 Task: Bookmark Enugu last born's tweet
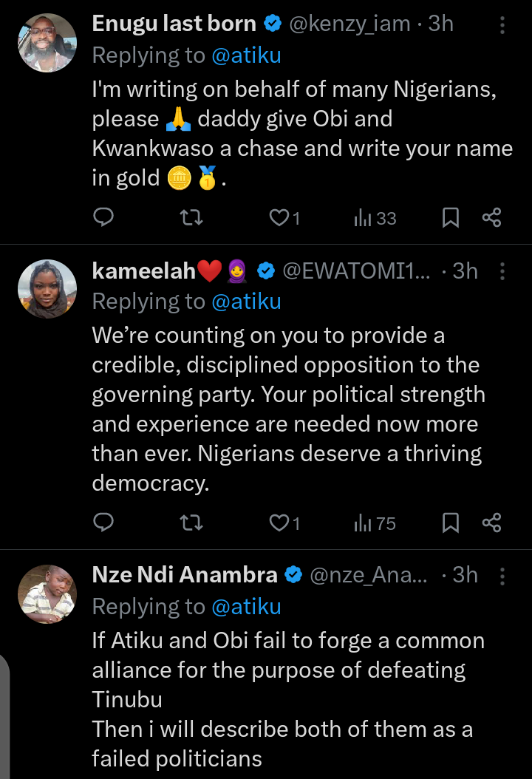point(450,217)
